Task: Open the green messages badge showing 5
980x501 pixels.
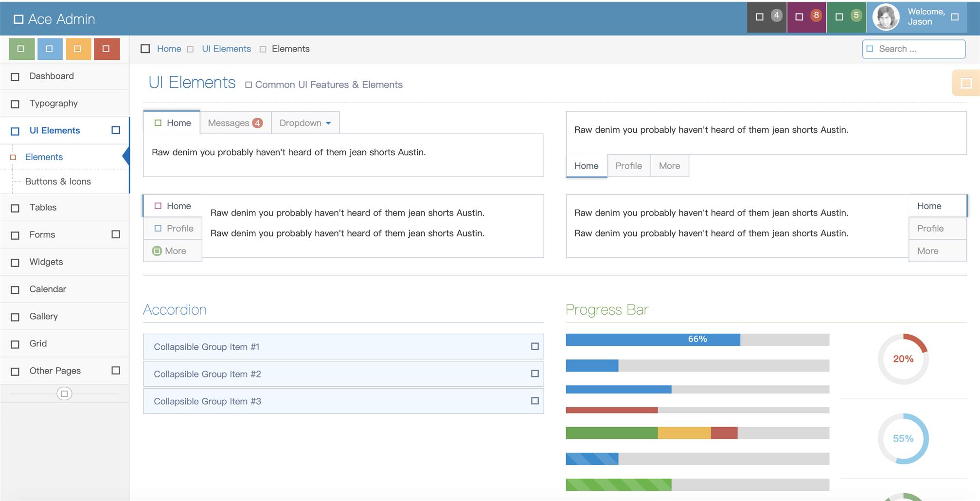Action: (846, 17)
